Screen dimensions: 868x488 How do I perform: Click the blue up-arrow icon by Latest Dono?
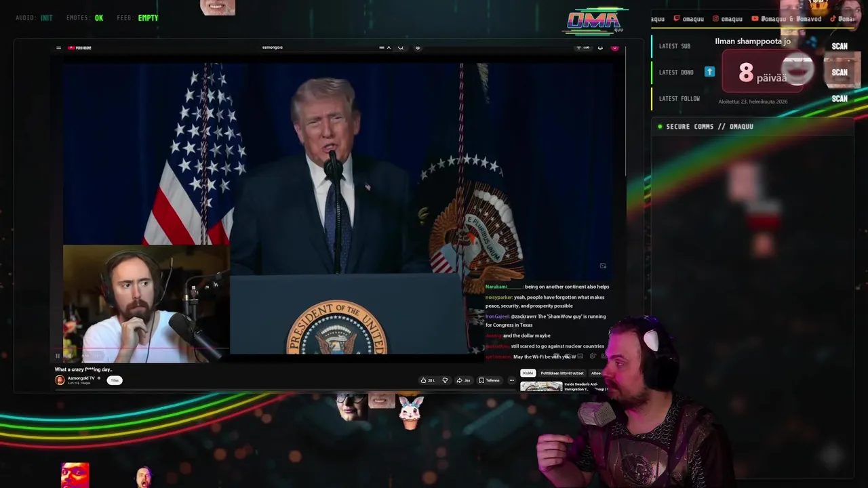click(709, 72)
